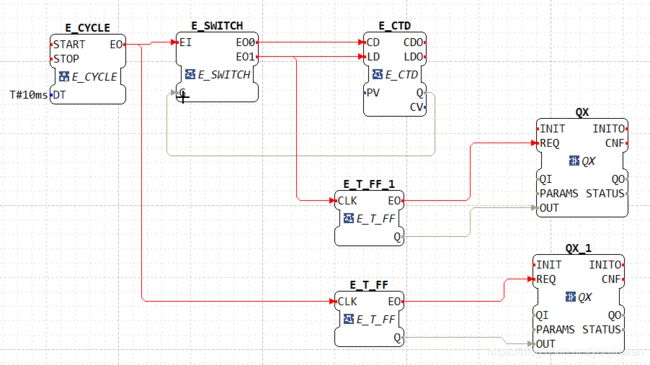Image resolution: width=650 pixels, height=365 pixels.
Task: Select the E_CYCLE block title
Action: click(x=87, y=28)
